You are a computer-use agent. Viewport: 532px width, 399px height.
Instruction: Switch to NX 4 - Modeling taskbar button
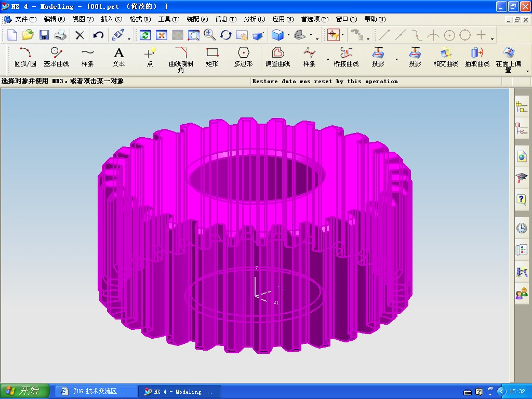click(x=180, y=392)
